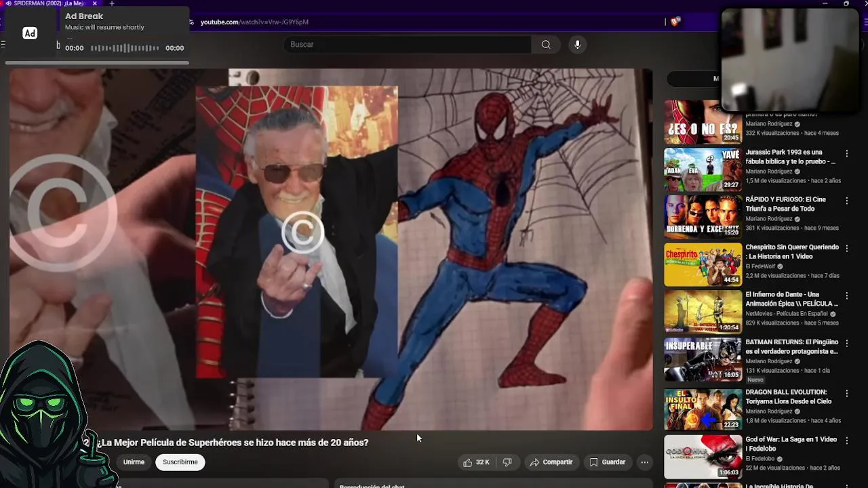
Task: Open Chespirito Sin Querer Queriendo title
Action: [x=792, y=252]
